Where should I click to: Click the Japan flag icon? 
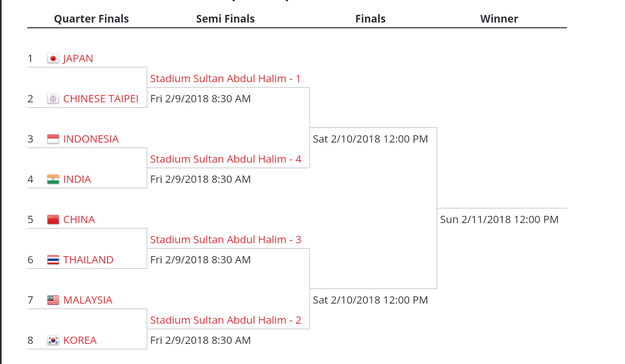click(53, 59)
